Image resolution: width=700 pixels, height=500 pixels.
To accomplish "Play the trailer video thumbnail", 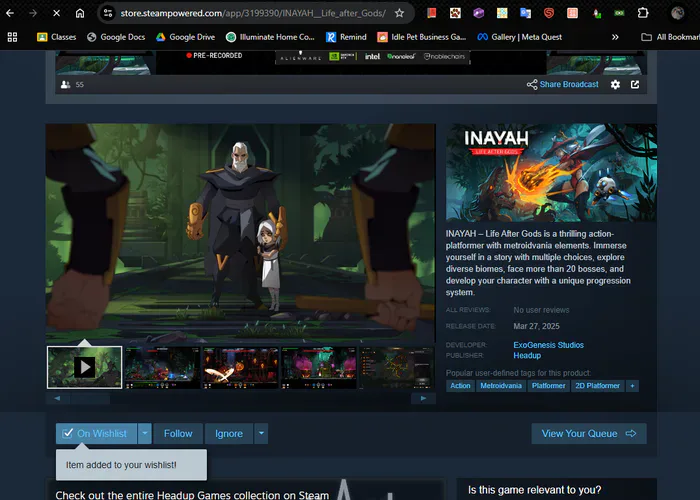I will 84,367.
